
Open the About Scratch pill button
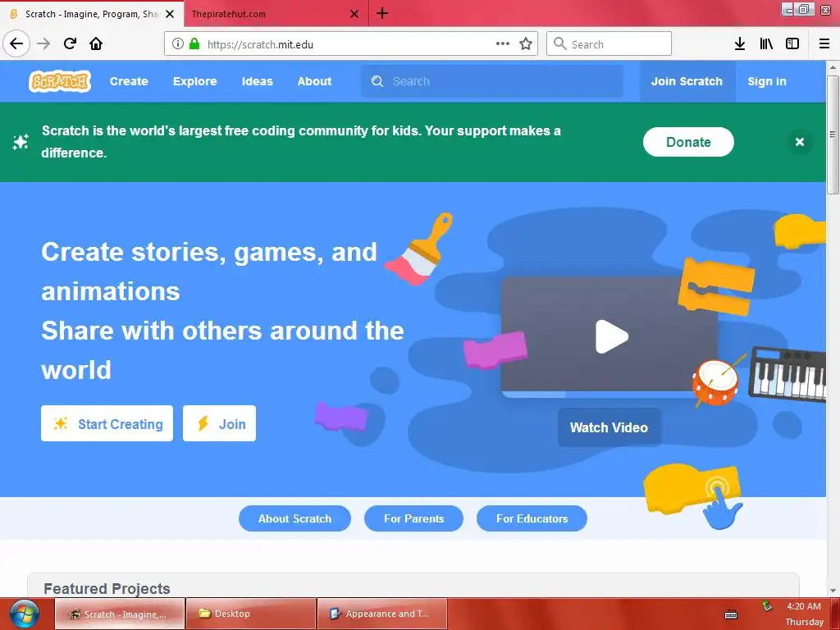[x=294, y=518]
